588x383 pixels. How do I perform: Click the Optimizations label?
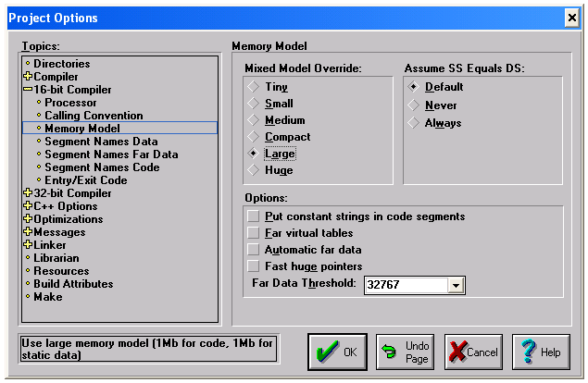tap(69, 219)
